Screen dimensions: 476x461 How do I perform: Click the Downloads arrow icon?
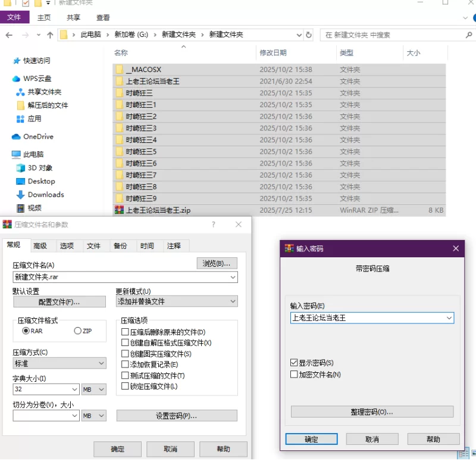[x=21, y=195]
